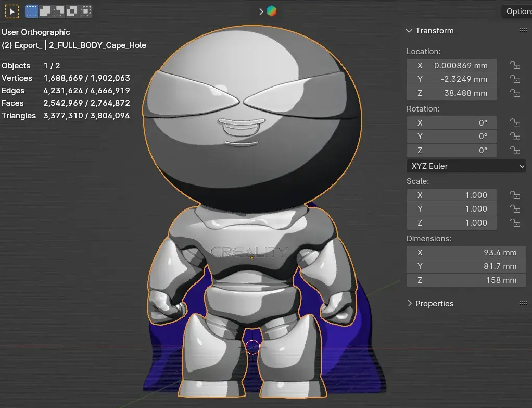
Task: Select the Tweak select tool arrow icon
Action: click(x=11, y=10)
